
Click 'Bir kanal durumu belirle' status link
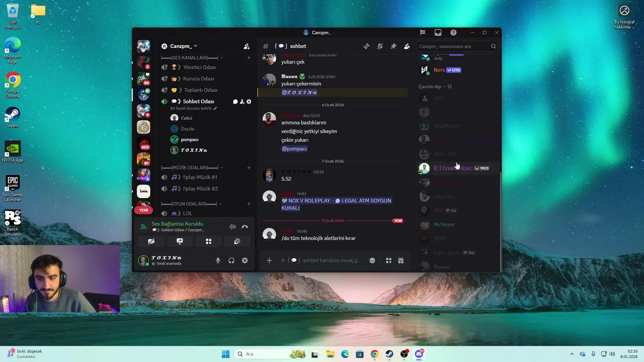coord(194,108)
